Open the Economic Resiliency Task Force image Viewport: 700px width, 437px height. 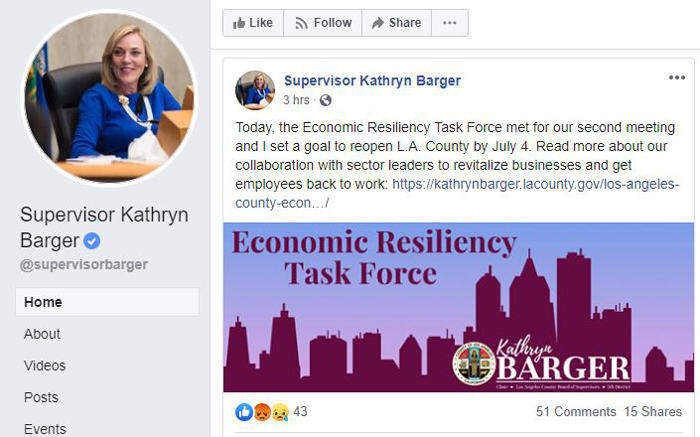pyautogui.click(x=458, y=307)
